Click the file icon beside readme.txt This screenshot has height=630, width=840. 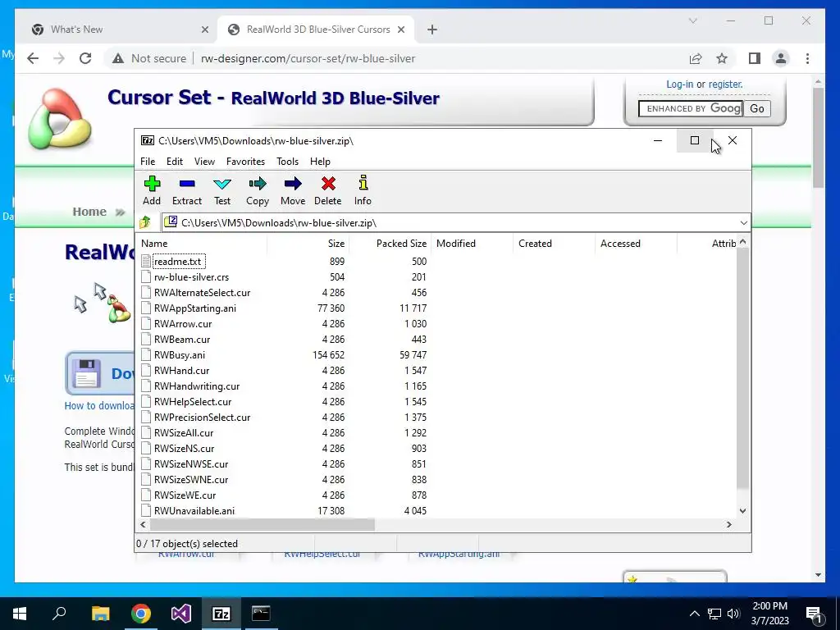pos(146,262)
